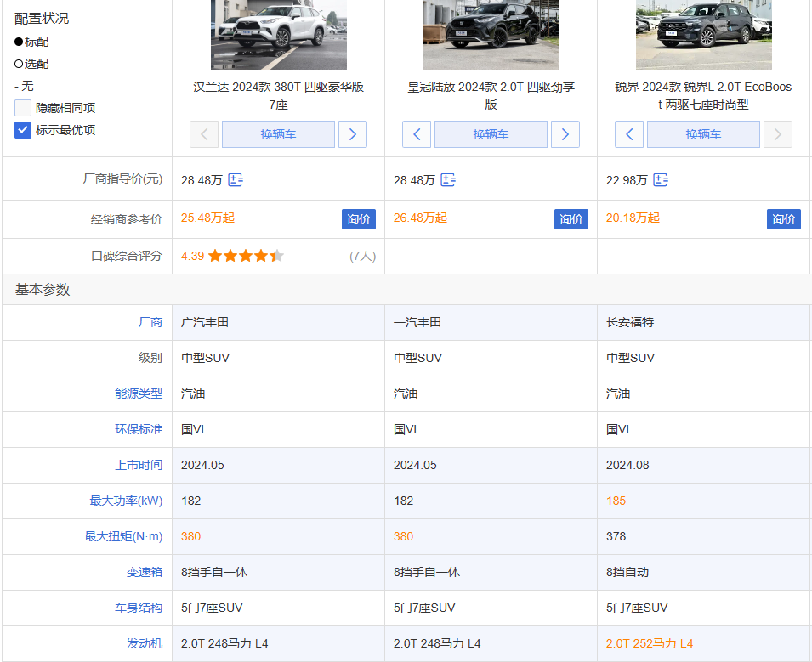Open the 能源类型 parameter label
This screenshot has width=812, height=662.
click(x=139, y=393)
